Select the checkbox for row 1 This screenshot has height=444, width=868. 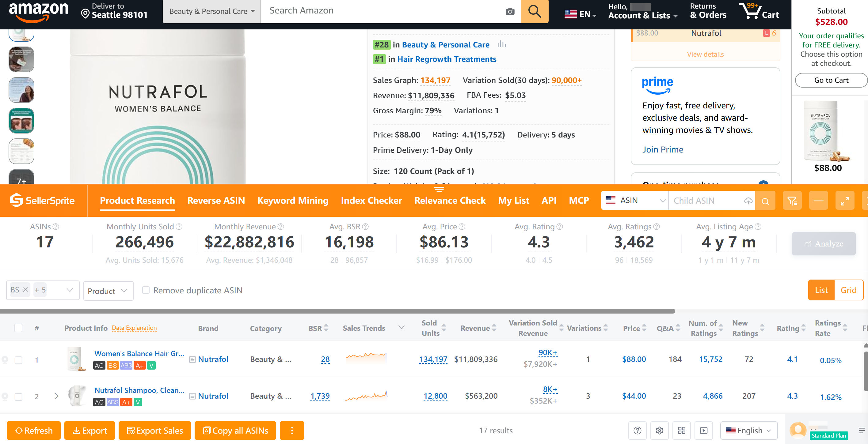pos(18,360)
